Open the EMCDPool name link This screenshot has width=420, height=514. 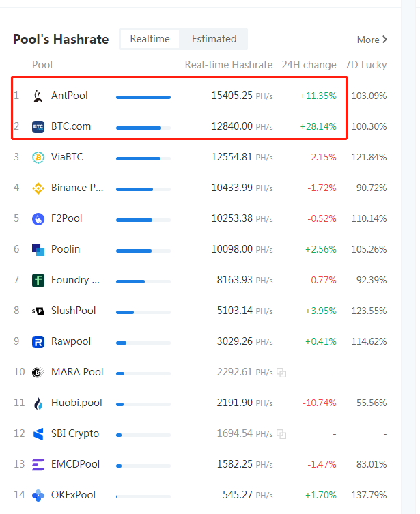(75, 464)
